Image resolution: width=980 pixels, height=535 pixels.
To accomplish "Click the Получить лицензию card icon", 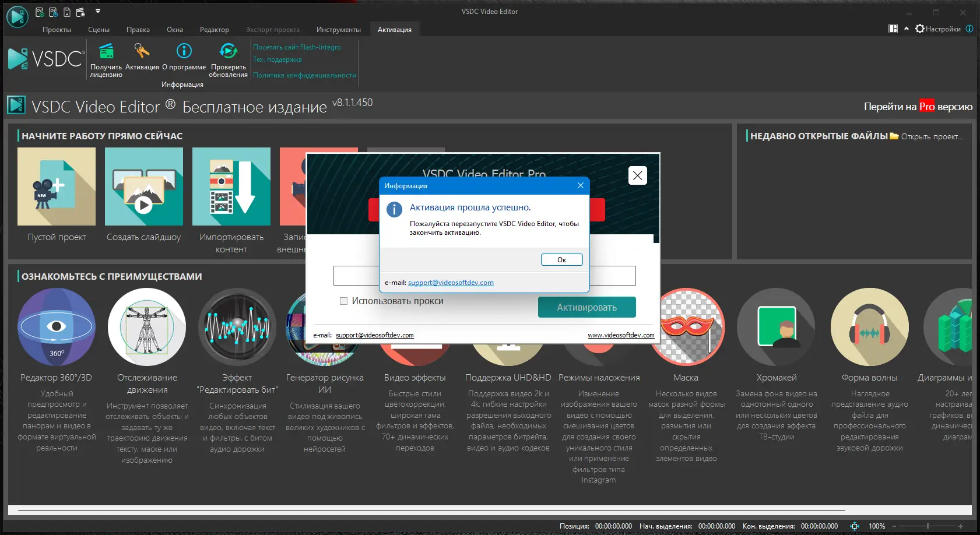I will pyautogui.click(x=106, y=52).
